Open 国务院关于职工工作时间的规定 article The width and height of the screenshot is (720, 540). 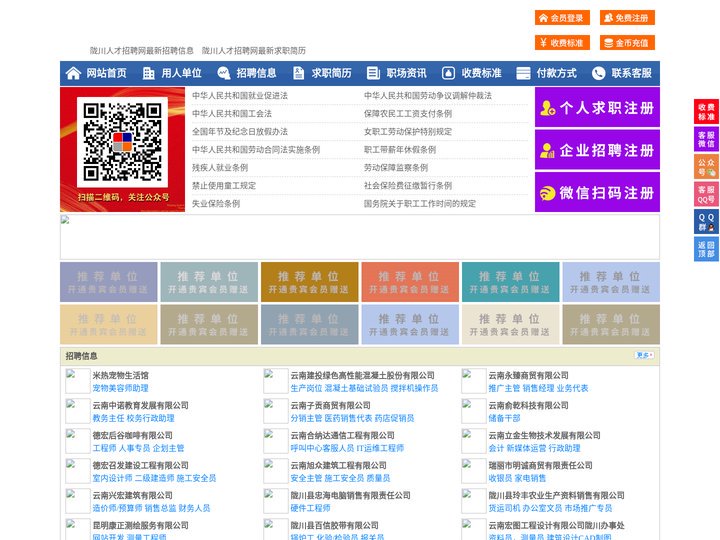[x=420, y=203]
